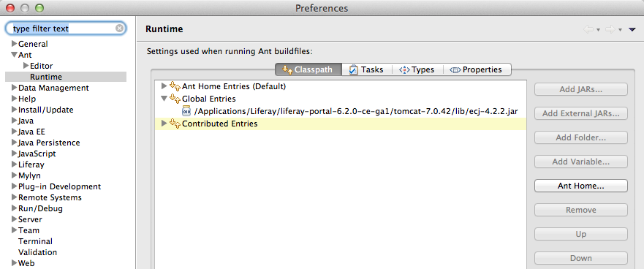
Task: Expand the Ant Home Entries node
Action: [x=164, y=86]
